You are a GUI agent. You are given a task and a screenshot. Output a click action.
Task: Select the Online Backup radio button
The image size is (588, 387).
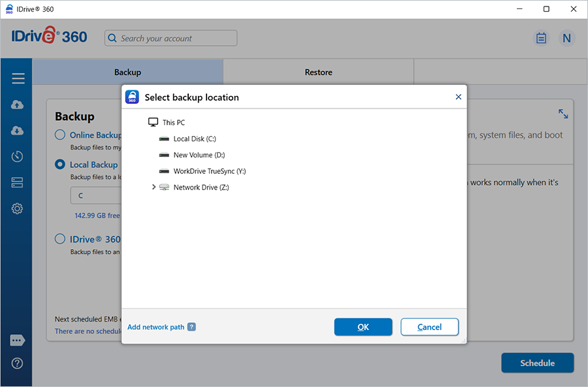(60, 135)
